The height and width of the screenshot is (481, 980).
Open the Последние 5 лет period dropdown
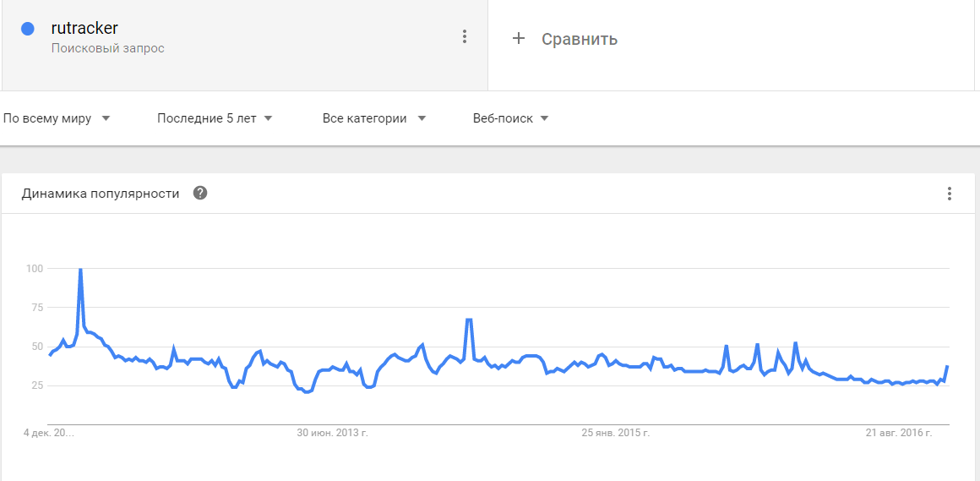coord(215,118)
